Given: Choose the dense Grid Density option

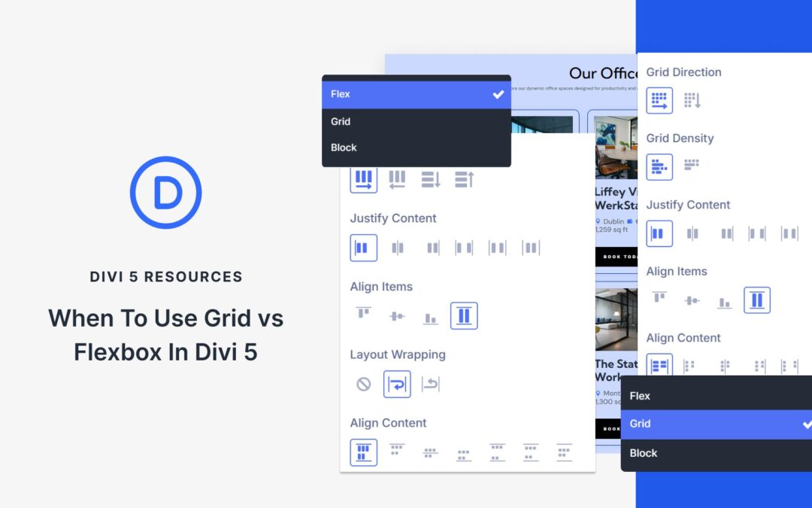Looking at the screenshot, I should point(659,166).
